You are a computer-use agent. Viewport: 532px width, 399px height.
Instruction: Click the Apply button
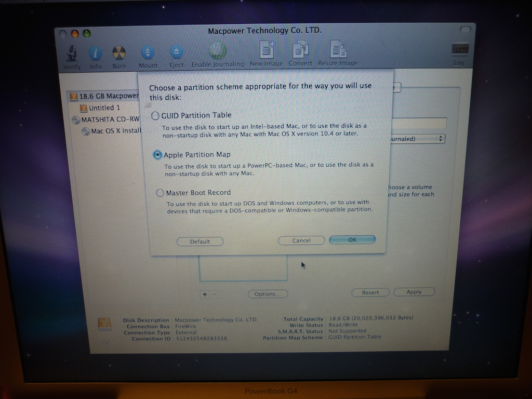pyautogui.click(x=414, y=292)
